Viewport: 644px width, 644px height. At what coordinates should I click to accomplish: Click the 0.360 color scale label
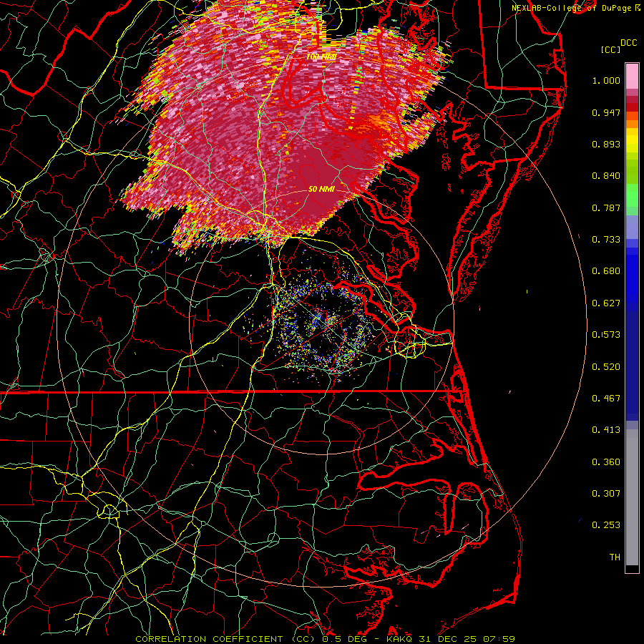click(606, 462)
